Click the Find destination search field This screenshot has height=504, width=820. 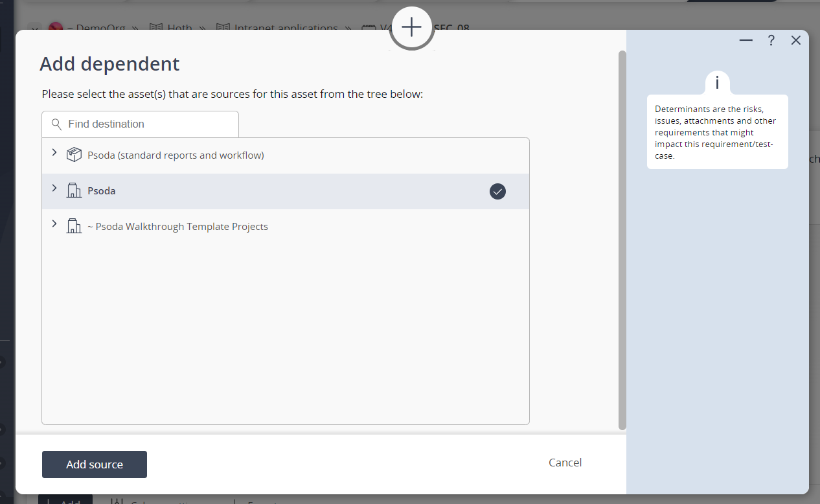click(x=141, y=124)
